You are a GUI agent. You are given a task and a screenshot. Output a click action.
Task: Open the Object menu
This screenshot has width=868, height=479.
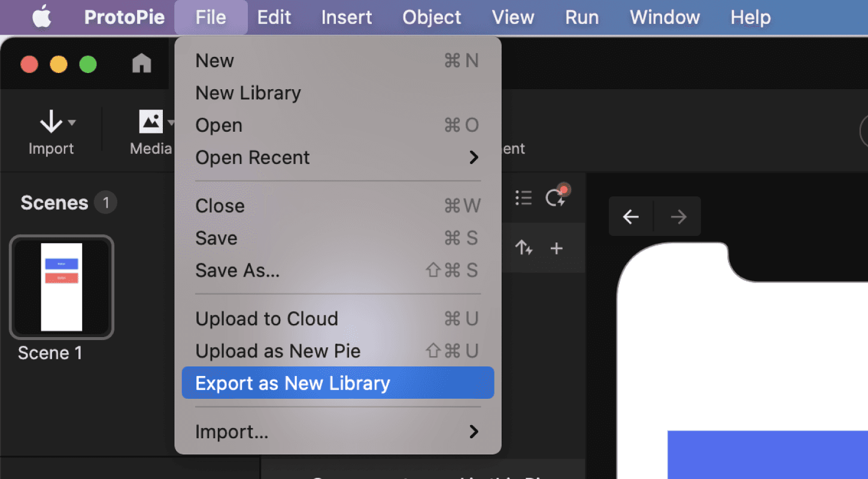point(432,17)
